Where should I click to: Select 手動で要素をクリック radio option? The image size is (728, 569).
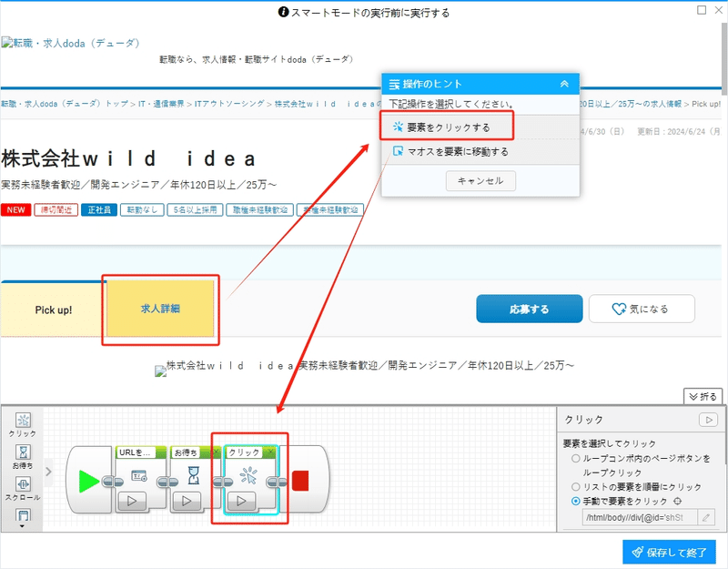point(576,502)
